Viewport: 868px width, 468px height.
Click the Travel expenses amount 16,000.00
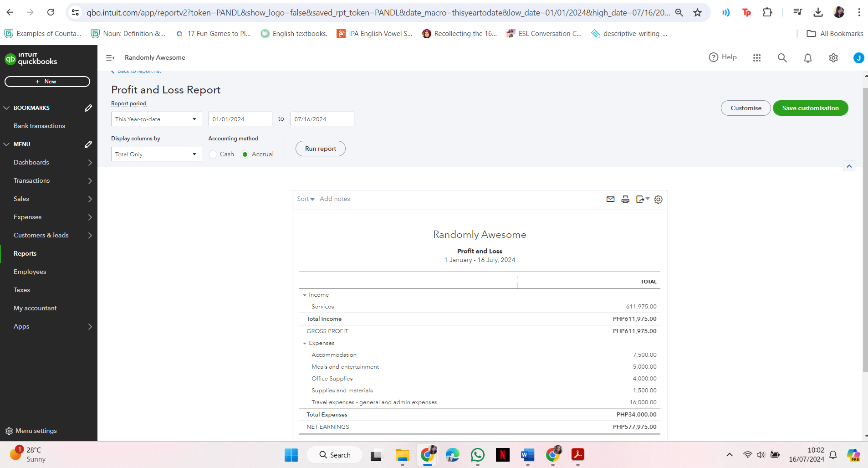click(643, 403)
